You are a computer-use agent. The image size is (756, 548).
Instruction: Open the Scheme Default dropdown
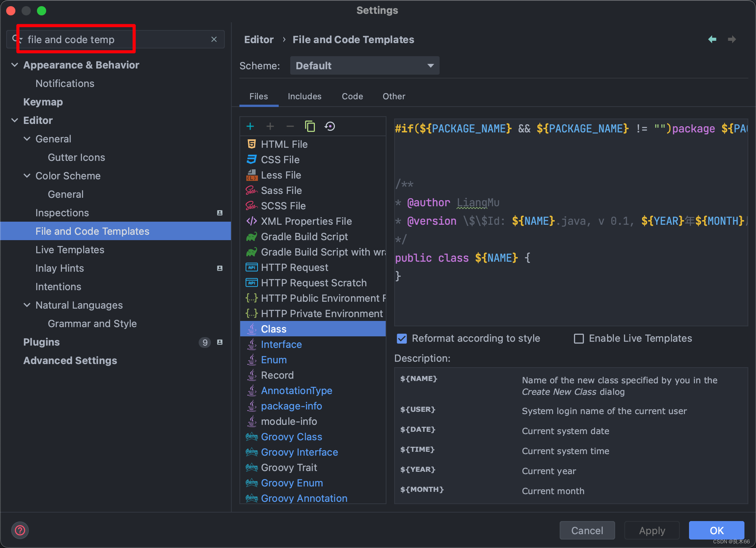pos(365,65)
